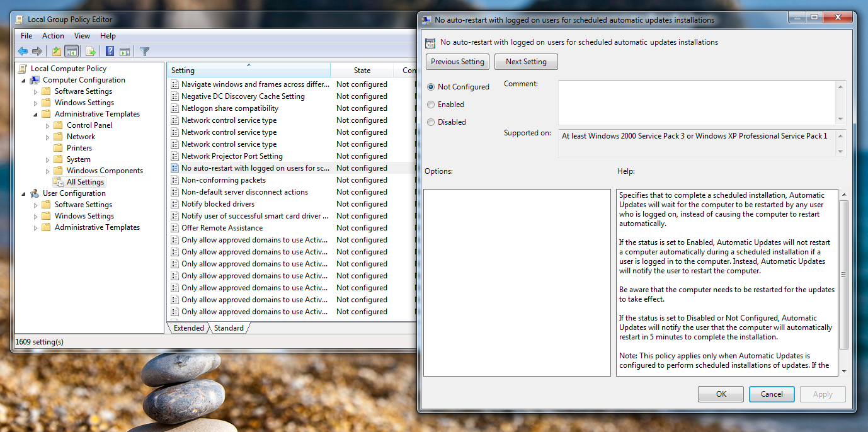Click inside the Comment text box
Viewport: 868px width, 432px height.
click(696, 102)
